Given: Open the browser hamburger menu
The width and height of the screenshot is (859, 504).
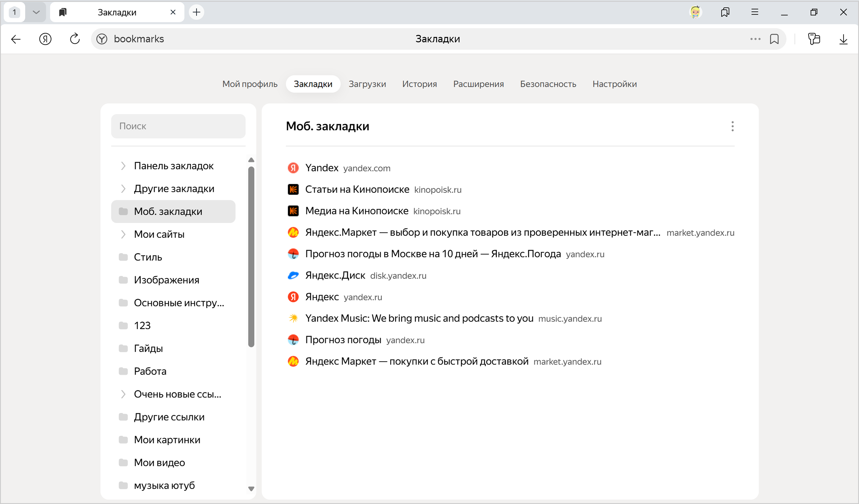Looking at the screenshot, I should 755,12.
